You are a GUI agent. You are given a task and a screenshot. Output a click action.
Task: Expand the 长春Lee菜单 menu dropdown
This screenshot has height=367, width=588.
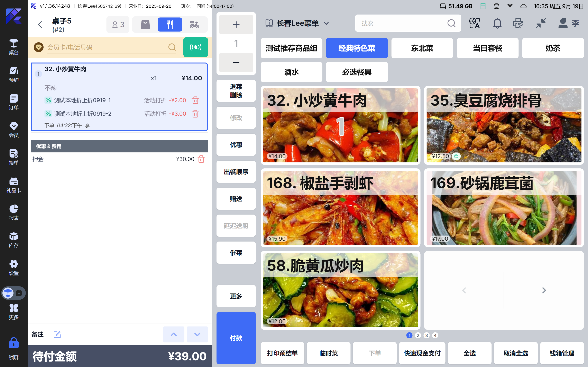[x=326, y=23]
